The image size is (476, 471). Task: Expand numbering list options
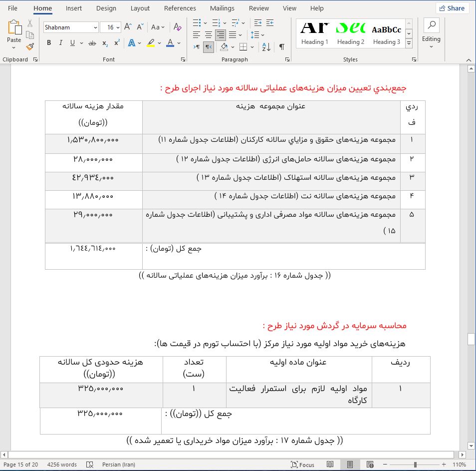pyautogui.click(x=225, y=23)
